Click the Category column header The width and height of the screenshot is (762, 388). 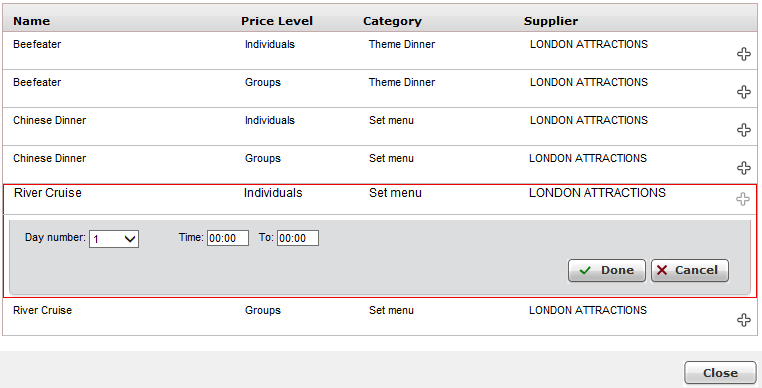click(392, 21)
